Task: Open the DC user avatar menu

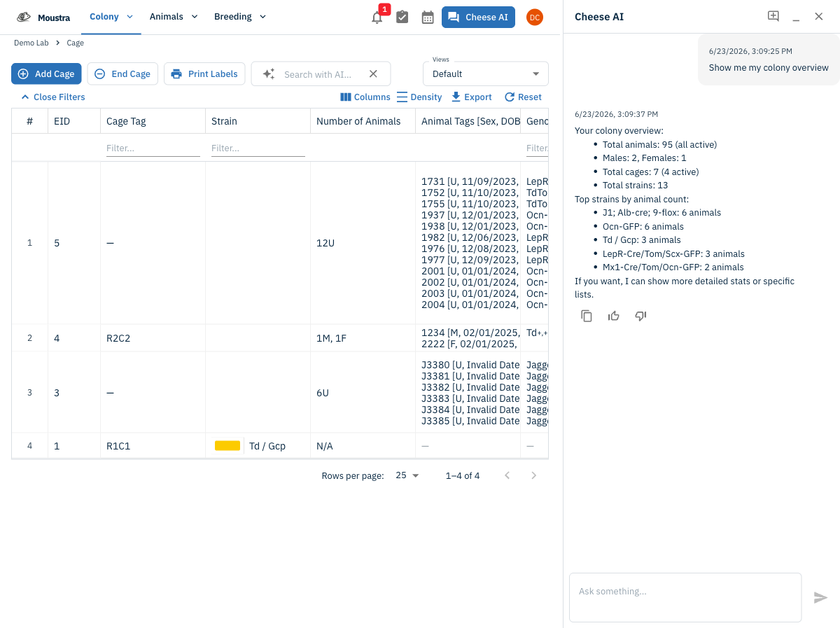Action: click(535, 18)
